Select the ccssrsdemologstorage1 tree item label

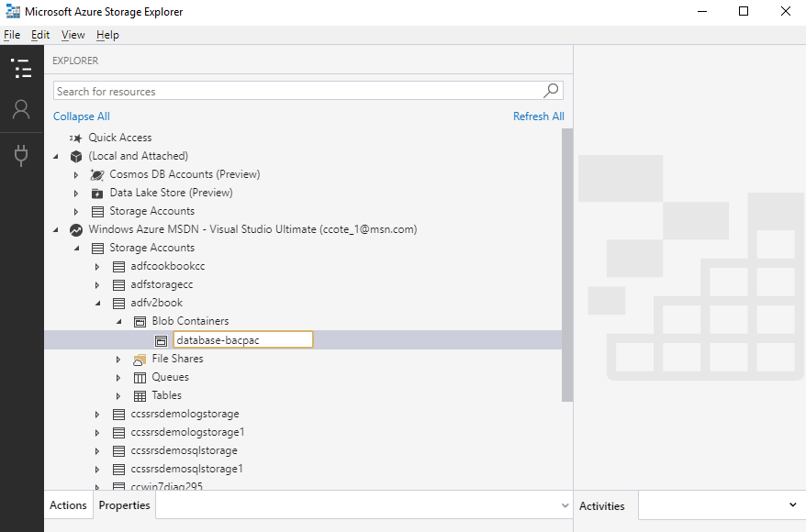pos(187,432)
